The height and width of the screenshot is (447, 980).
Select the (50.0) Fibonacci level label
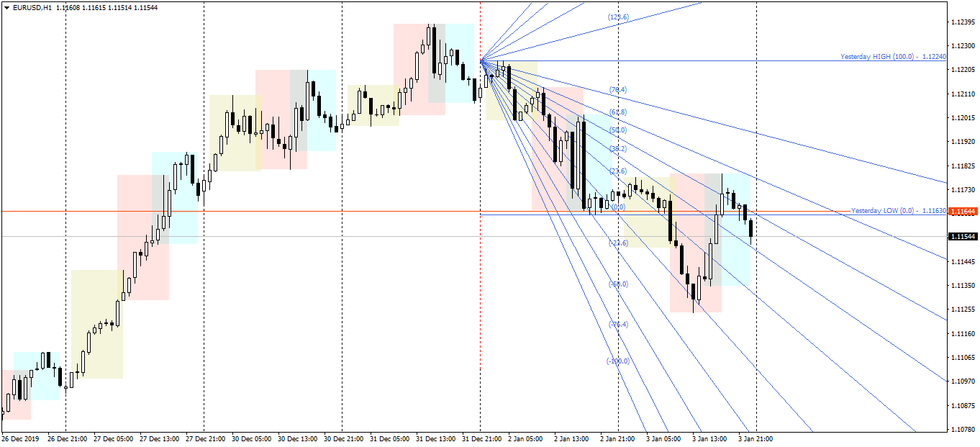tap(618, 130)
